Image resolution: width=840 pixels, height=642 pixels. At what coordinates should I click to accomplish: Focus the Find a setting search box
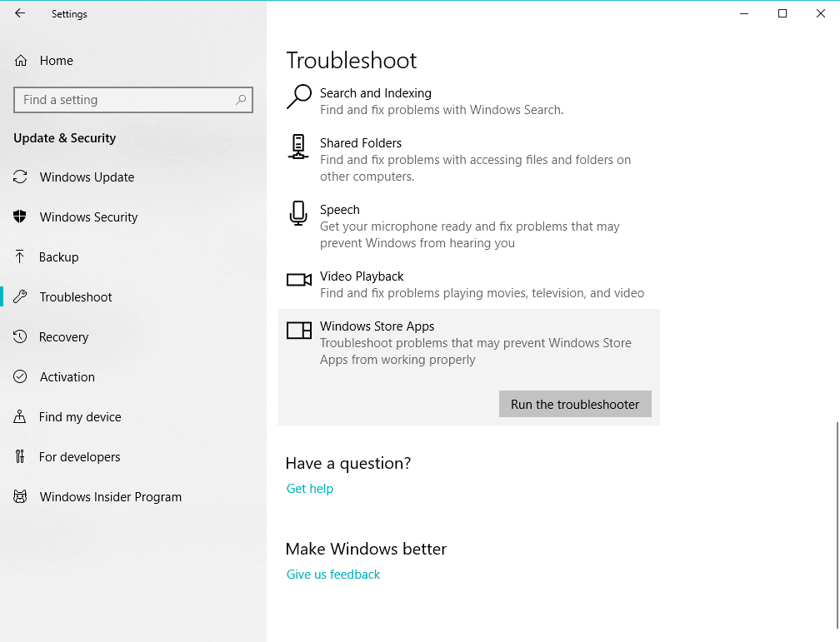point(132,100)
